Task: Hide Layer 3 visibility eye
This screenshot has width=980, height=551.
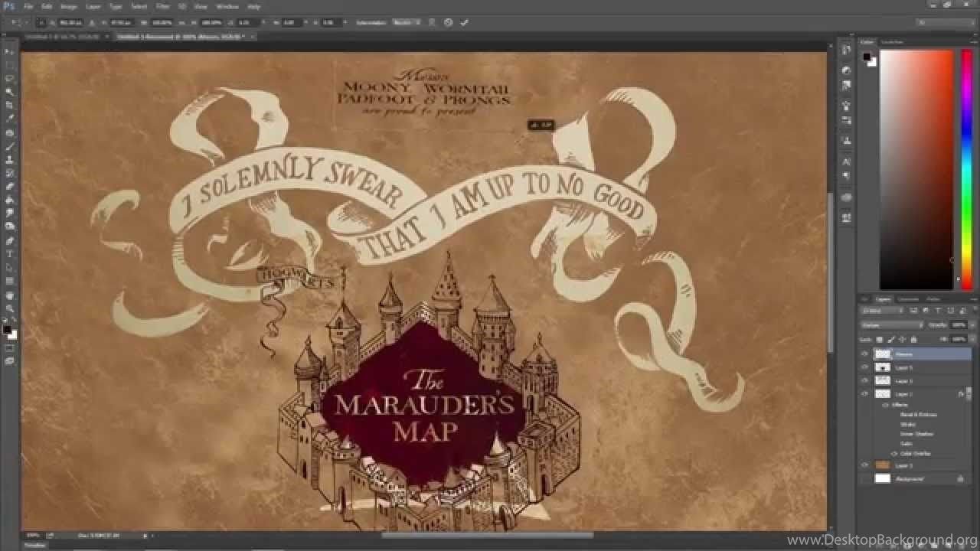Action: pos(864,380)
